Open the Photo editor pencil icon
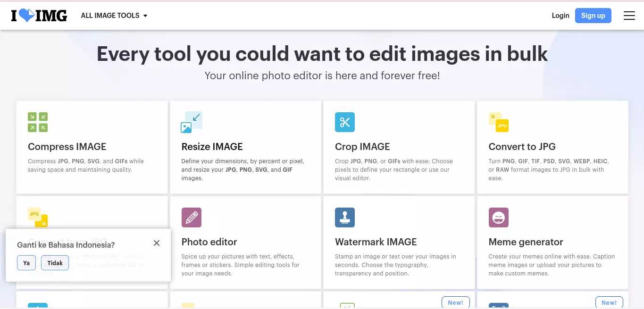Screen dimensions: 644x309 point(192,217)
